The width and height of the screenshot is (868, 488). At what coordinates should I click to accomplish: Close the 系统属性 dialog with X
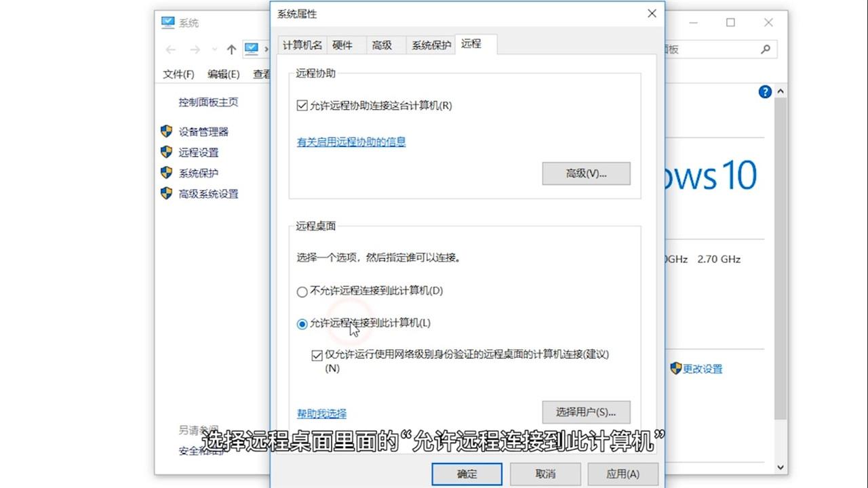(x=652, y=14)
